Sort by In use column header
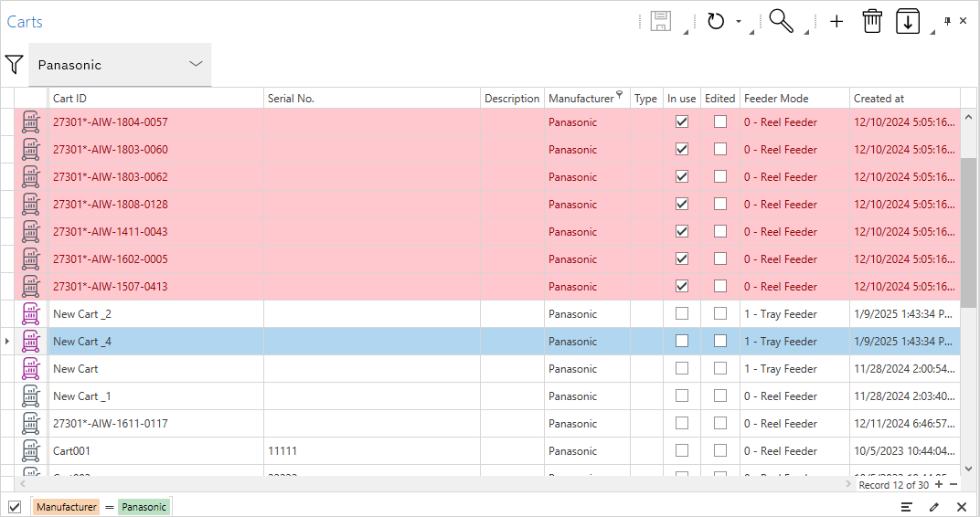Viewport: 980px width, 517px height. 681,98
